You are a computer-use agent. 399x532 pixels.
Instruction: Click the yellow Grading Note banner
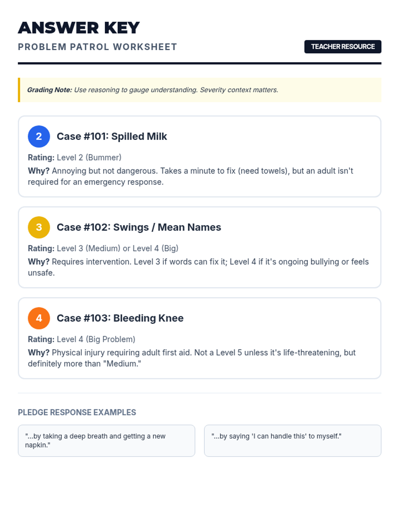[x=199, y=90]
